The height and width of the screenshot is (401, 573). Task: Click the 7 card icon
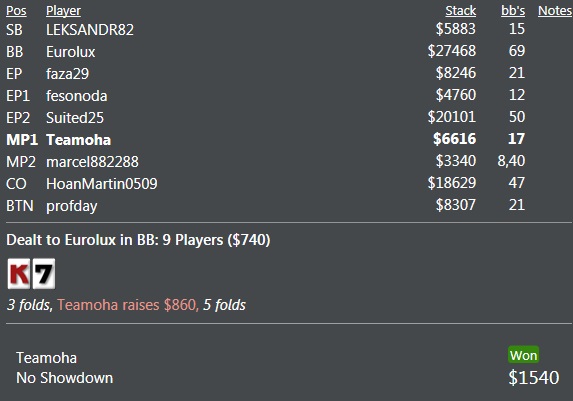coord(44,274)
